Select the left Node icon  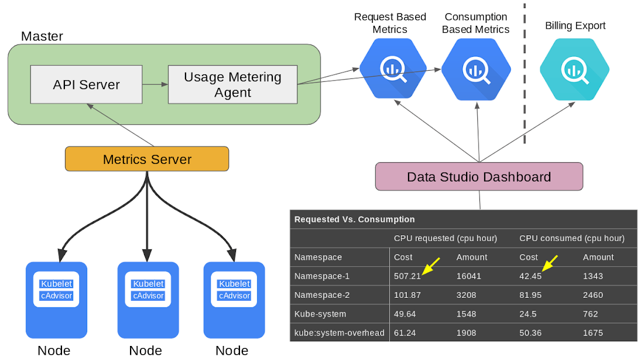(56, 300)
